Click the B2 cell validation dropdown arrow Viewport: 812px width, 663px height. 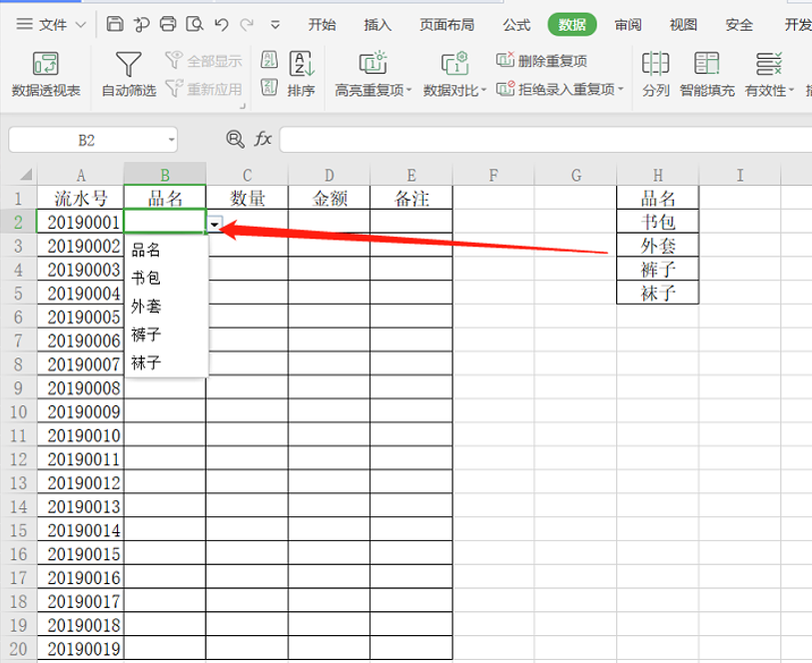(215, 224)
